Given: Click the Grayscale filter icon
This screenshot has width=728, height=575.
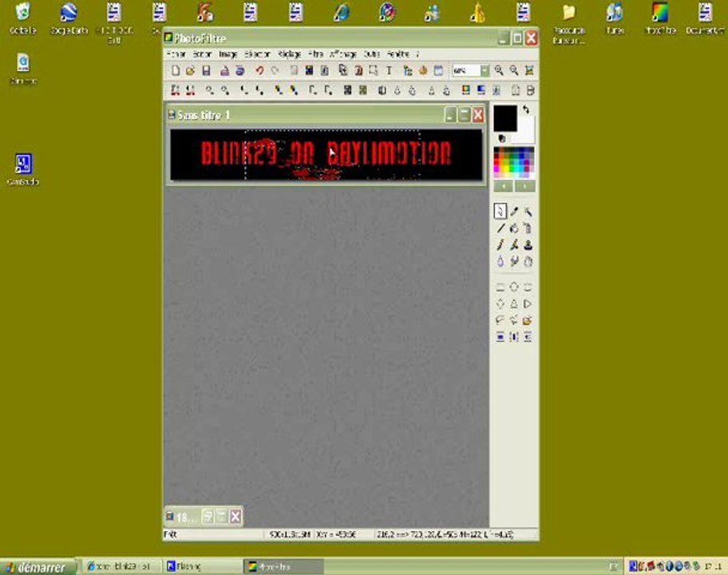Looking at the screenshot, I should pos(347,90).
